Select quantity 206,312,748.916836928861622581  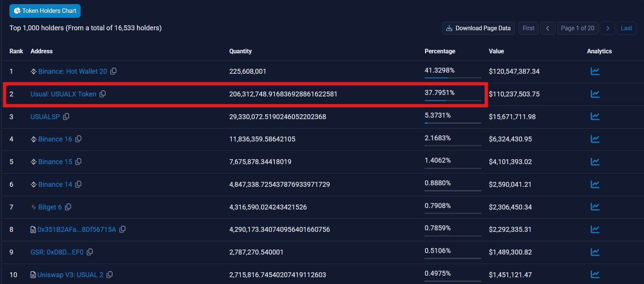click(283, 94)
